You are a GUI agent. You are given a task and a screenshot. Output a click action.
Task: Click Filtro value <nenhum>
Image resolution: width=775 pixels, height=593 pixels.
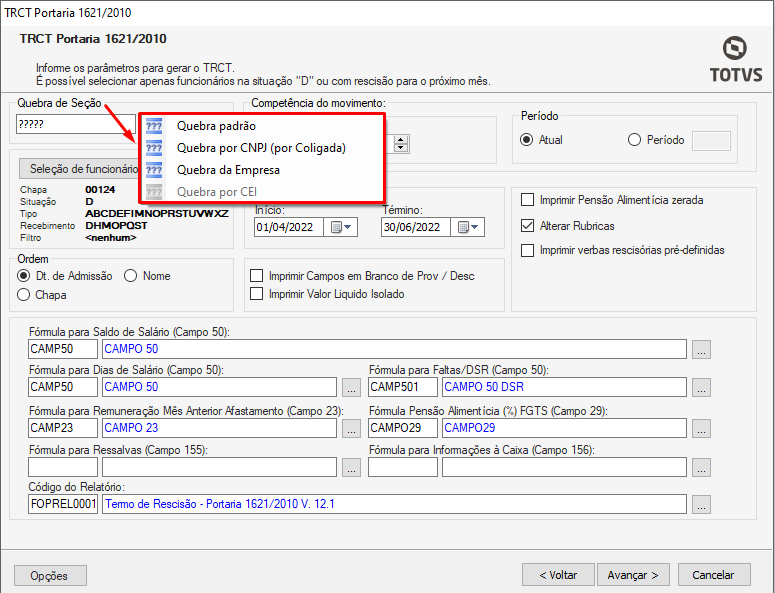(x=111, y=238)
